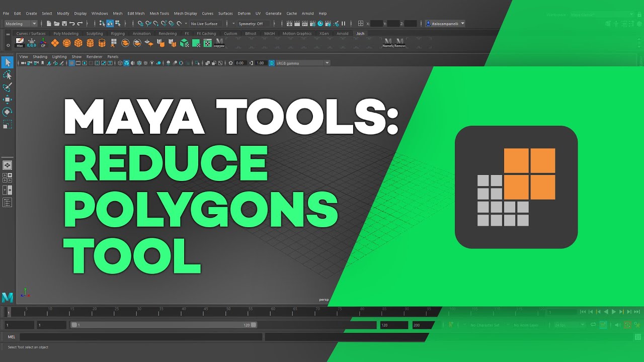Create a polygon plane from shelf
The width and height of the screenshot is (644, 362).
[55, 43]
